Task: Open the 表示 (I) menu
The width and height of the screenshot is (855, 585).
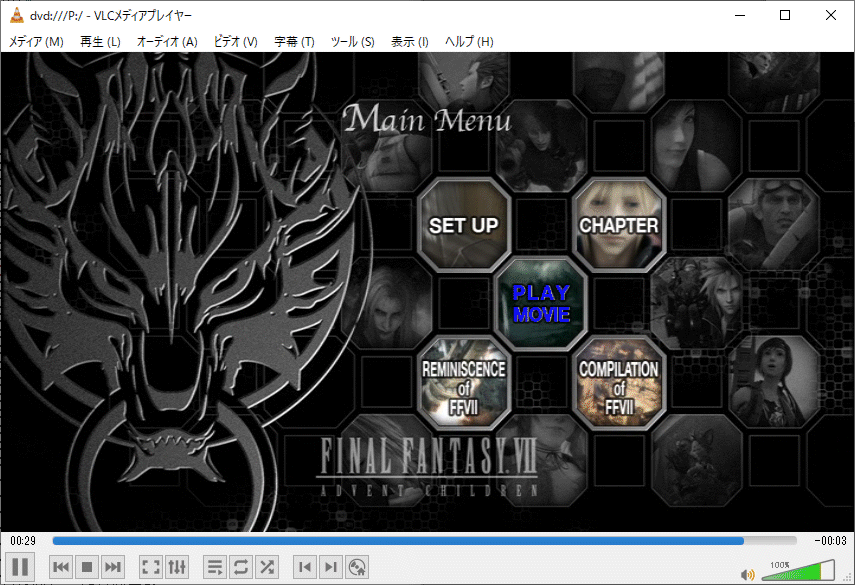Action: (x=410, y=41)
